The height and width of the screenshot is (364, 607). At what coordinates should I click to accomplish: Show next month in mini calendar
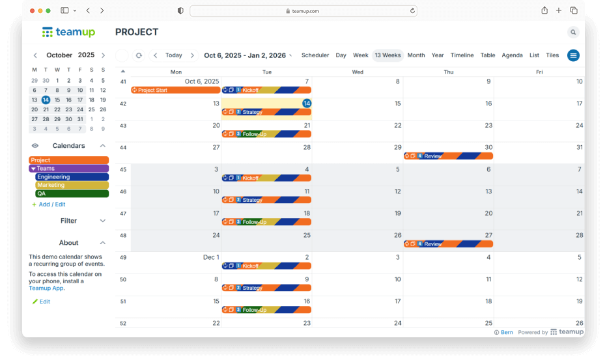click(103, 55)
